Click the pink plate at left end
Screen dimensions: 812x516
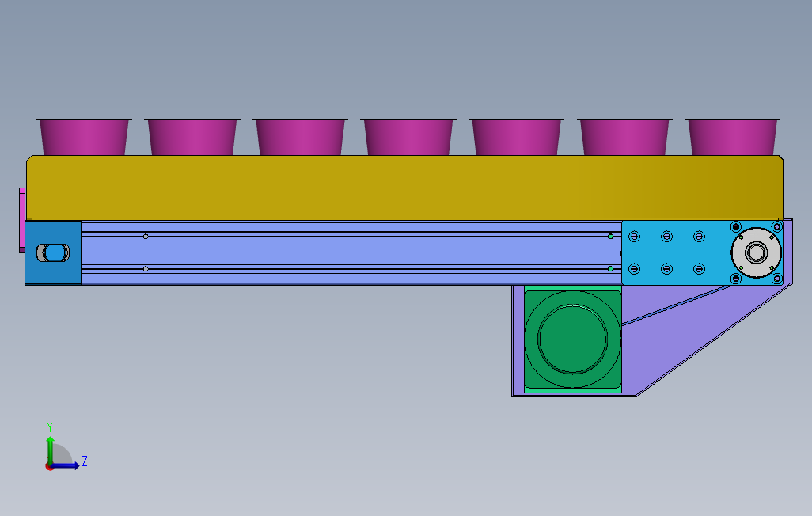tap(22, 220)
